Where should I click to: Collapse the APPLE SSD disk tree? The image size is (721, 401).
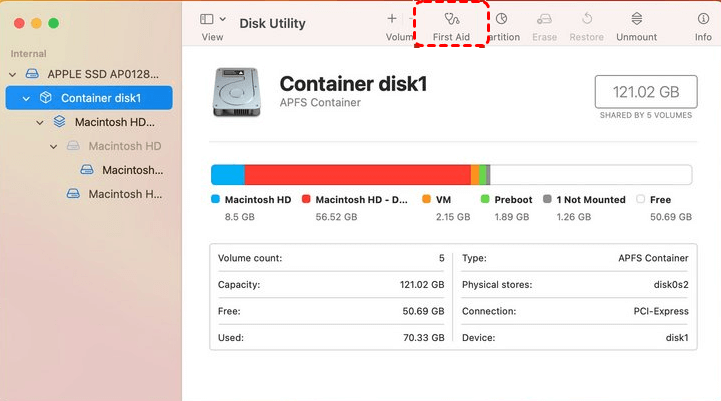(13, 74)
